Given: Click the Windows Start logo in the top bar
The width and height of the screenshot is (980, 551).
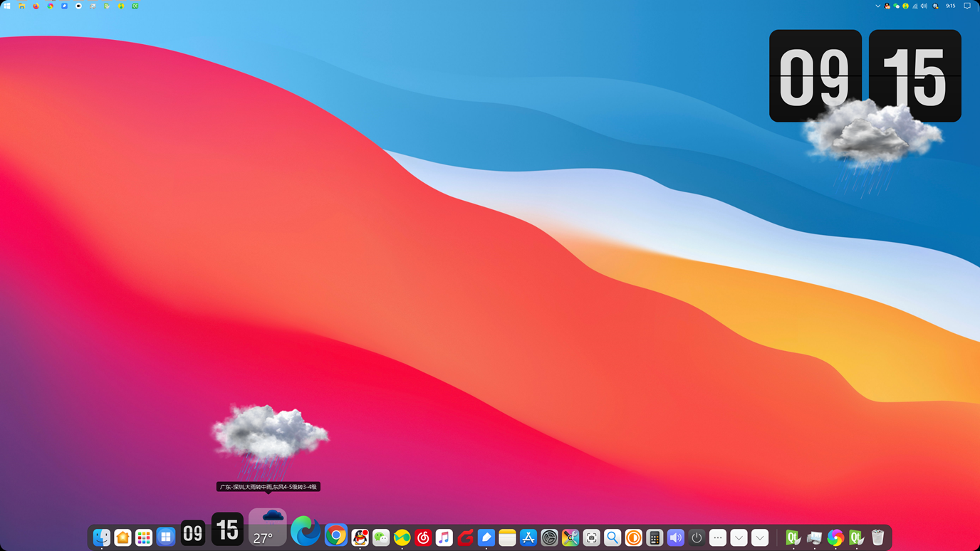Looking at the screenshot, I should pos(7,6).
